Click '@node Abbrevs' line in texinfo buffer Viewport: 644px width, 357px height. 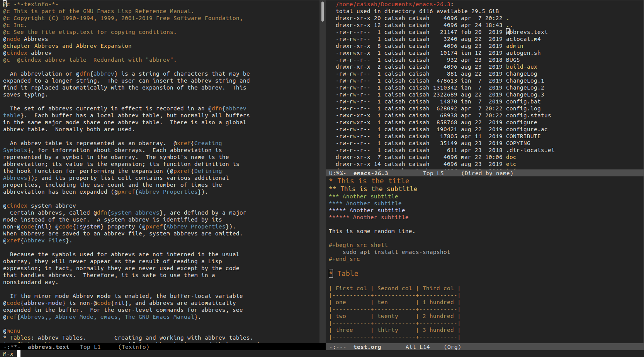point(25,39)
